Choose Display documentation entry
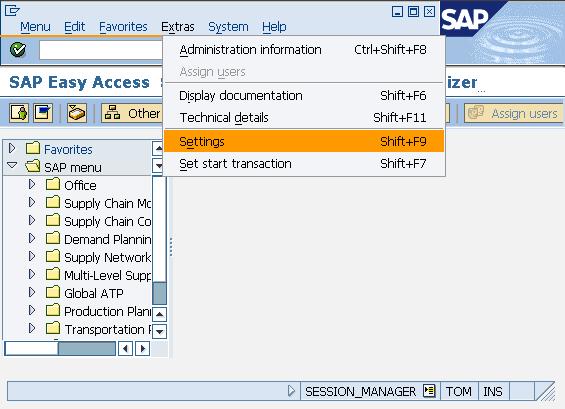Image resolution: width=565 pixels, height=409 pixels. (x=303, y=95)
